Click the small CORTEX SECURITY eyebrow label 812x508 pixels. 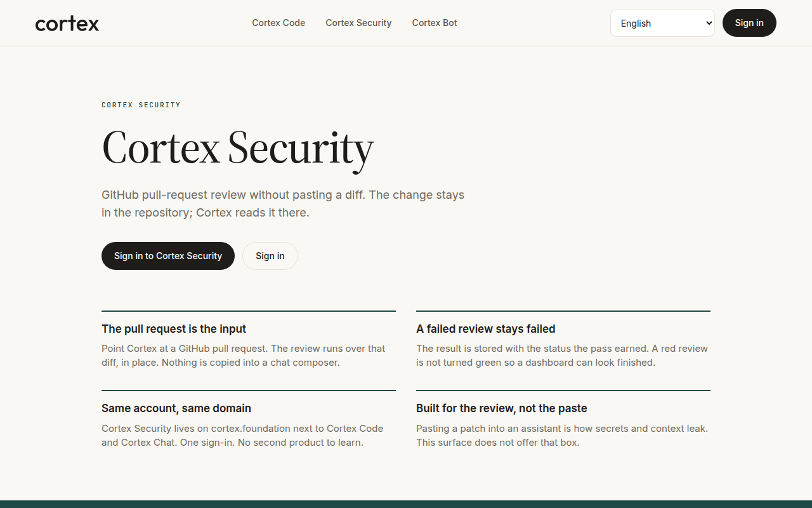pos(141,105)
